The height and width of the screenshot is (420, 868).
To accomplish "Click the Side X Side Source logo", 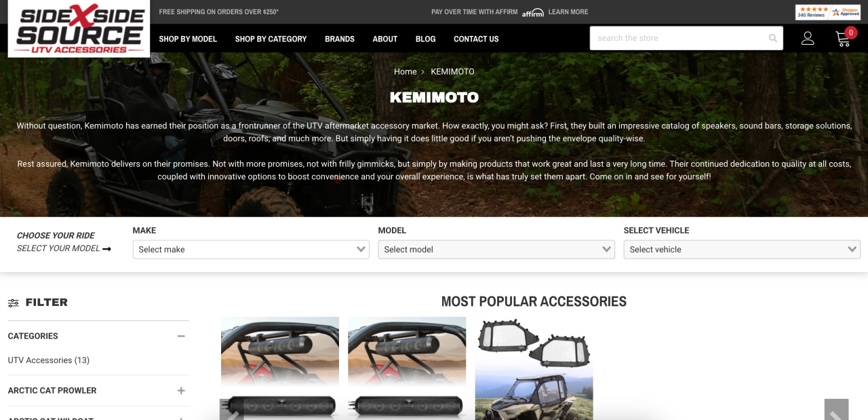I will pos(79,28).
